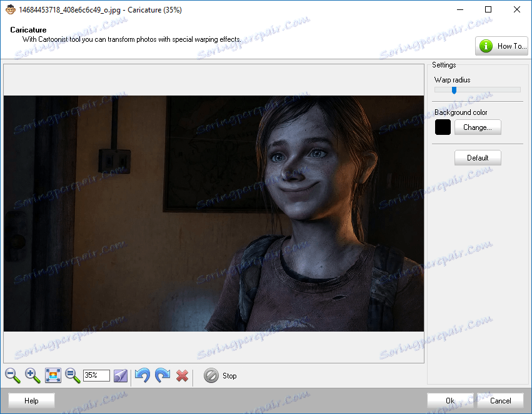This screenshot has height=414, width=532.
Task: Confirm the caricature with Ok
Action: (x=450, y=401)
